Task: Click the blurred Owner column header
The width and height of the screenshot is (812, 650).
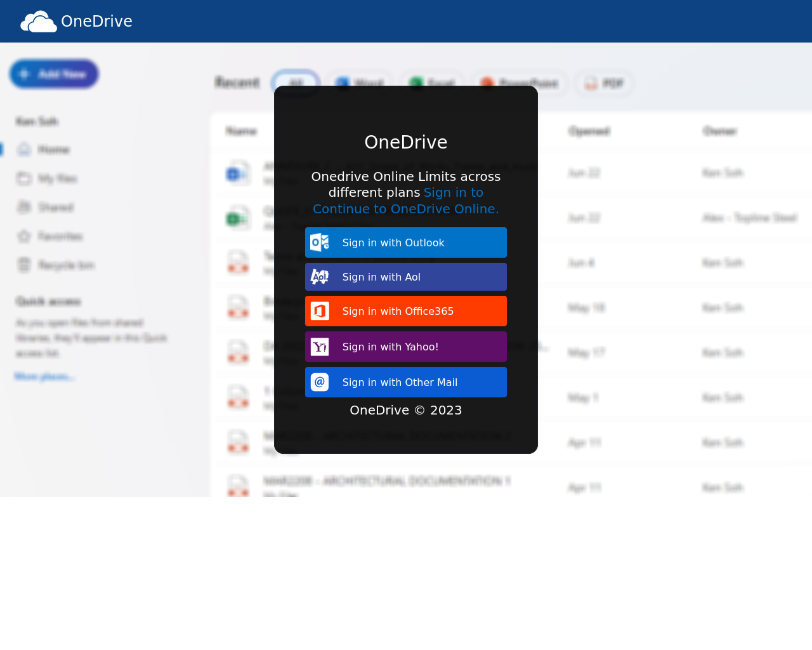Action: pos(720,131)
